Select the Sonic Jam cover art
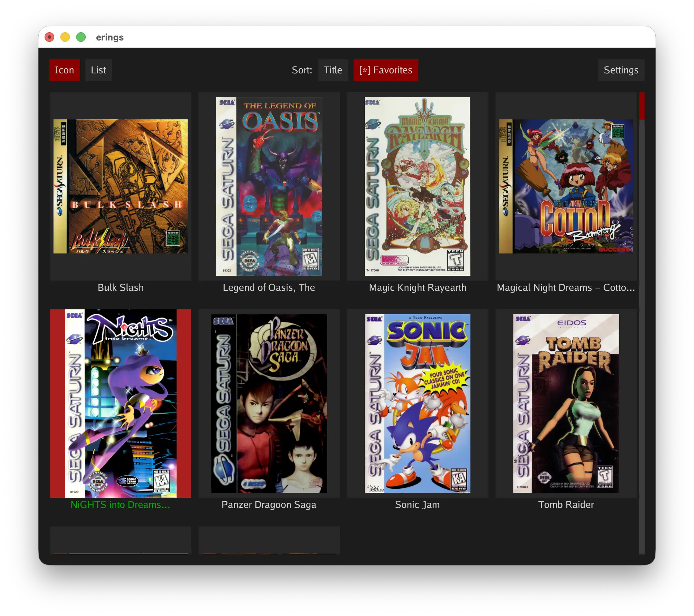The height and width of the screenshot is (616, 694). point(418,403)
